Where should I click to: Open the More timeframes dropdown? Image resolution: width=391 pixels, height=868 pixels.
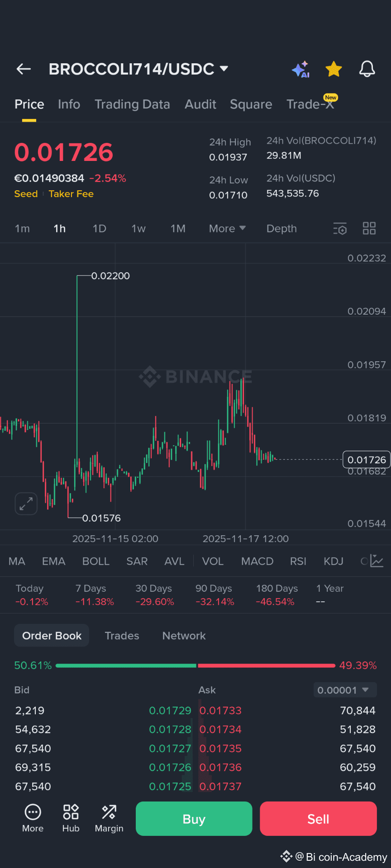[227, 229]
